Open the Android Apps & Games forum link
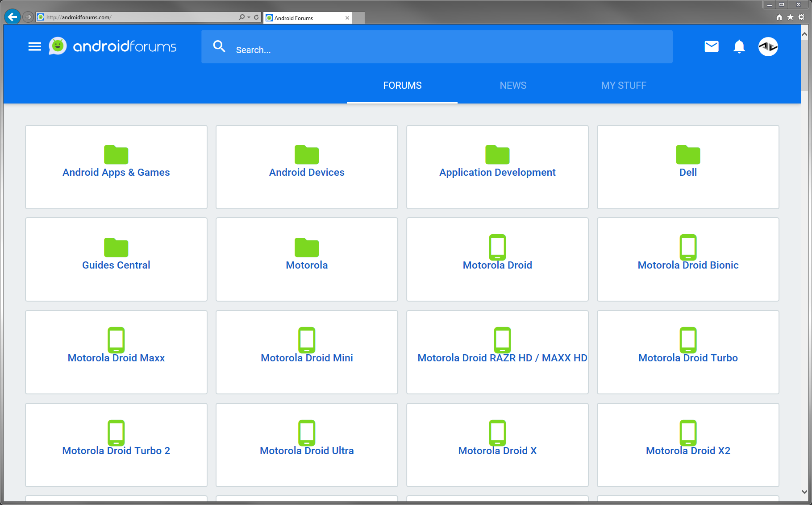The width and height of the screenshot is (812, 505). 116,173
